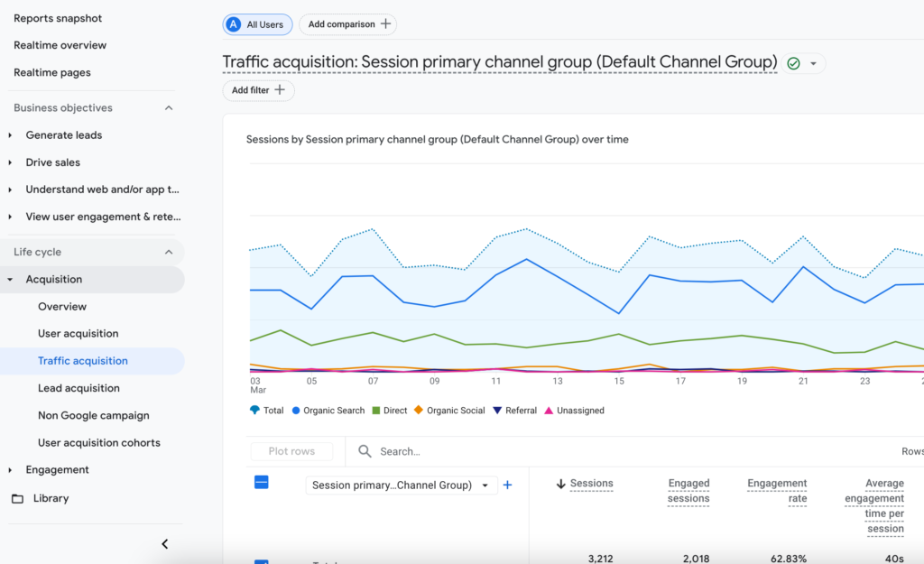Viewport: 924px width, 564px height.
Task: Select Lead acquisition in sidebar
Action: [79, 388]
